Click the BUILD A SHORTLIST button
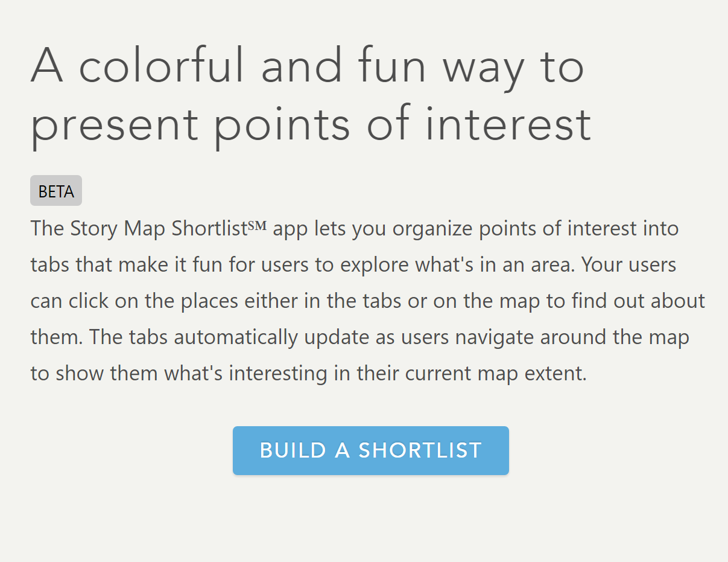728x562 pixels. 370,450
